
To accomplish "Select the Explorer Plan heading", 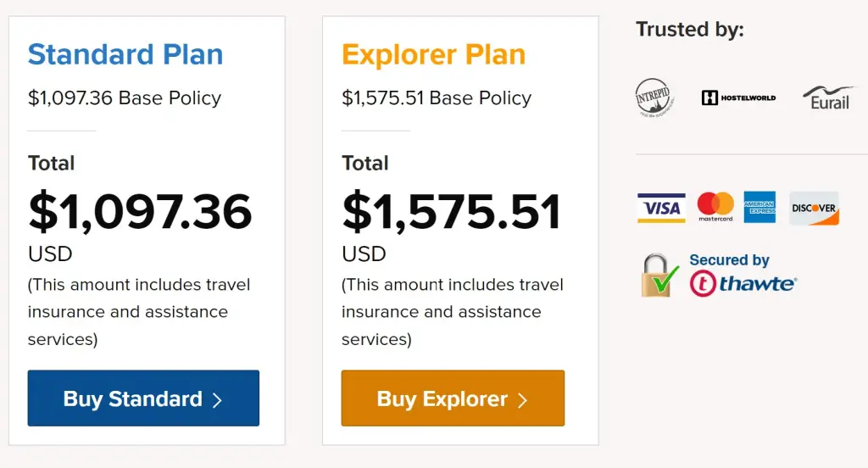I will (x=433, y=54).
